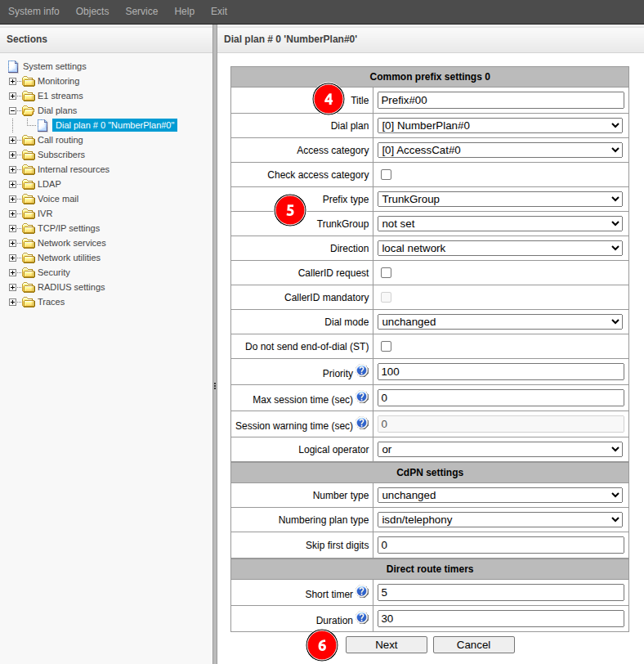Expand the Call routing tree node
The image size is (644, 664).
click(x=12, y=141)
